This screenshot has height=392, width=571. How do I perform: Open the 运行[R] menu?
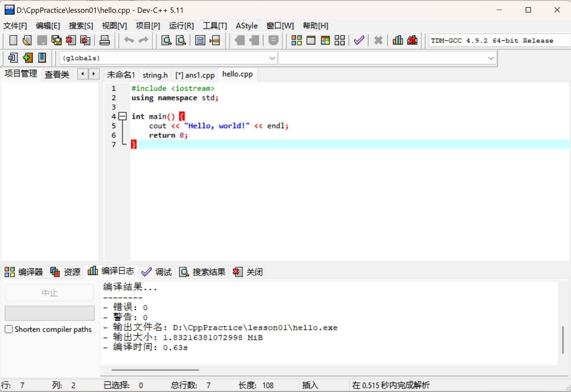tap(181, 26)
